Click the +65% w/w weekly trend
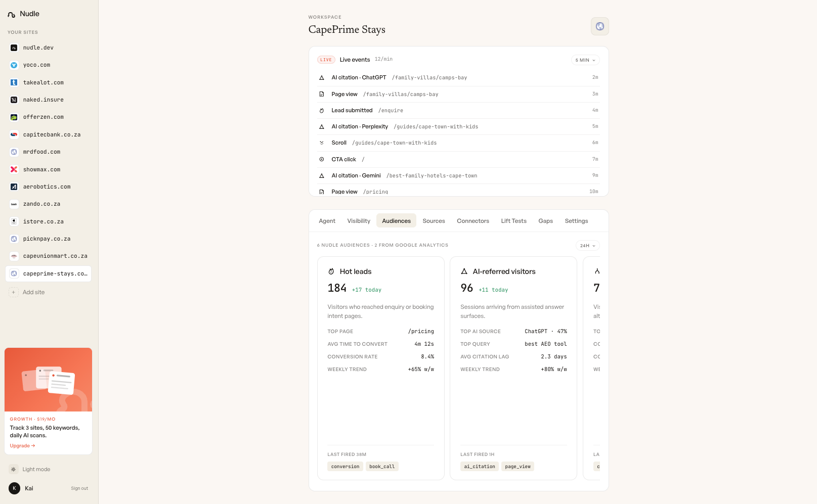This screenshot has width=817, height=504. (x=421, y=370)
